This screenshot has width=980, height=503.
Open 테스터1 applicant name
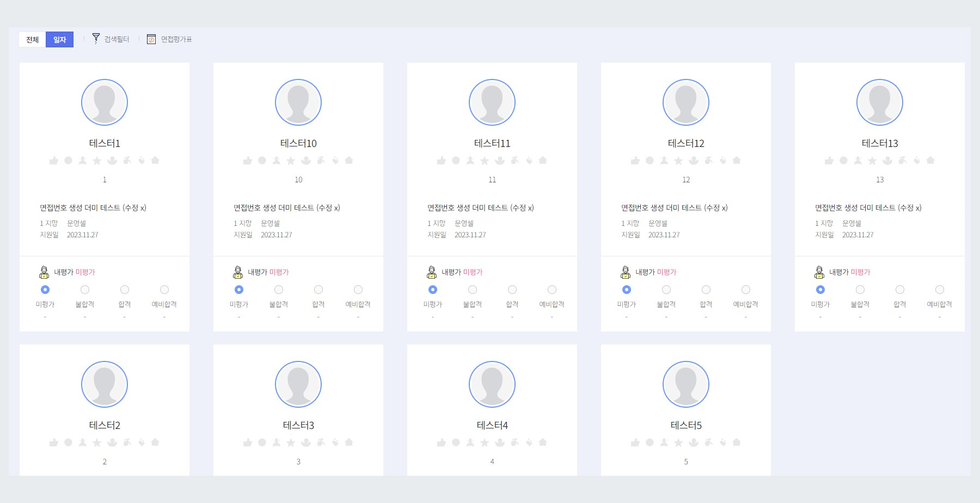pyautogui.click(x=105, y=143)
